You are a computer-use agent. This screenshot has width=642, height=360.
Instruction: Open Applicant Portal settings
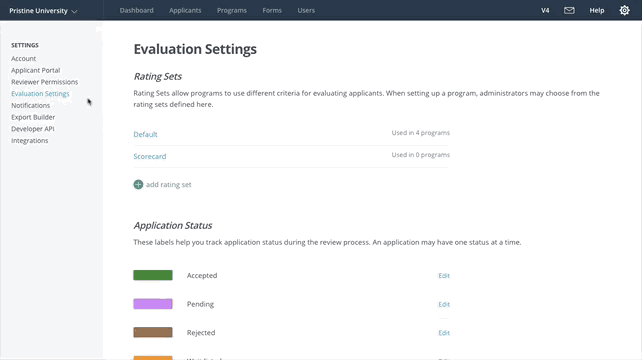pos(36,70)
